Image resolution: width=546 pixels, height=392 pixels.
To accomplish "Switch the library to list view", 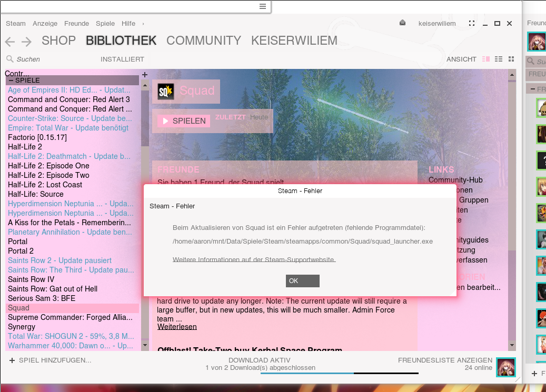I will pyautogui.click(x=499, y=59).
